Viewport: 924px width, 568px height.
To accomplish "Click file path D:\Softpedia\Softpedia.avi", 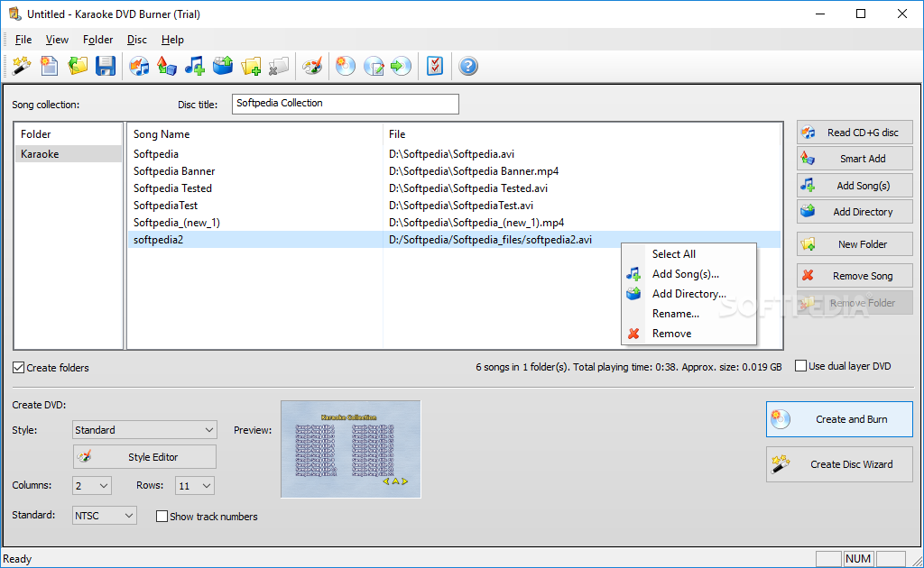I will tap(451, 154).
